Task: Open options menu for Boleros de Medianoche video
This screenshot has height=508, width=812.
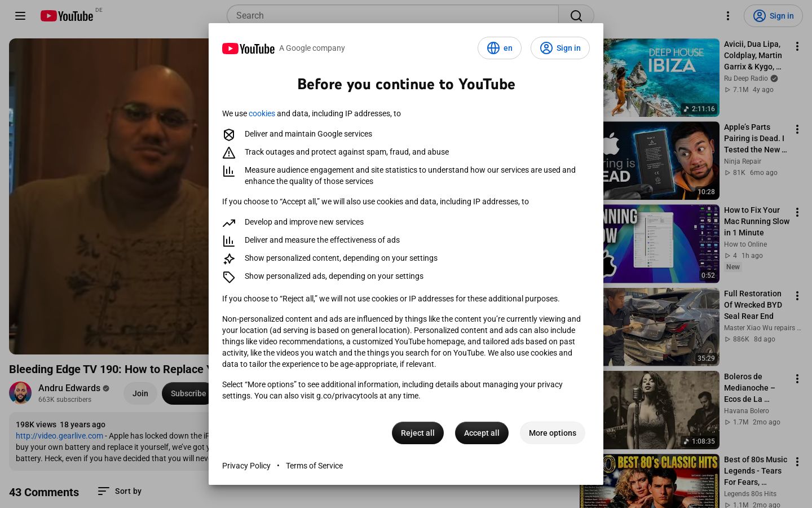Action: point(797,379)
